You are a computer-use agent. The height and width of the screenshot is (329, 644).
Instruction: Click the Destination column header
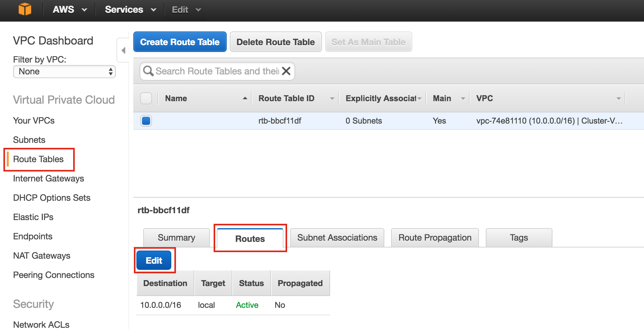click(165, 283)
